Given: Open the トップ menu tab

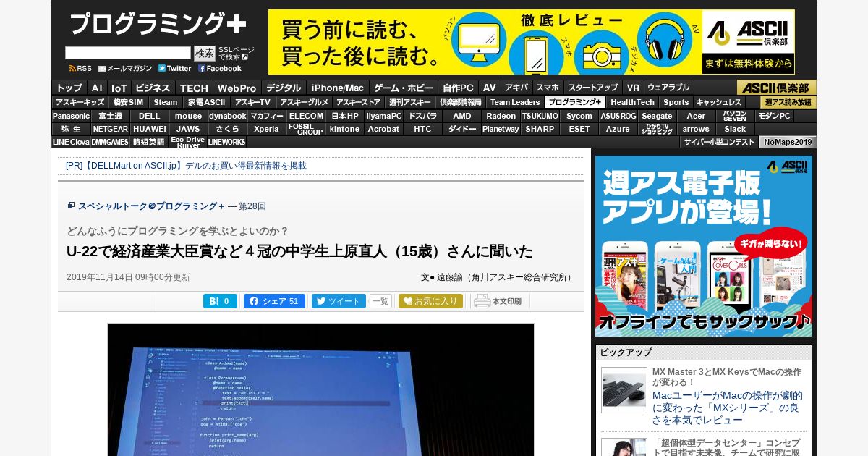Looking at the screenshot, I should [x=69, y=88].
